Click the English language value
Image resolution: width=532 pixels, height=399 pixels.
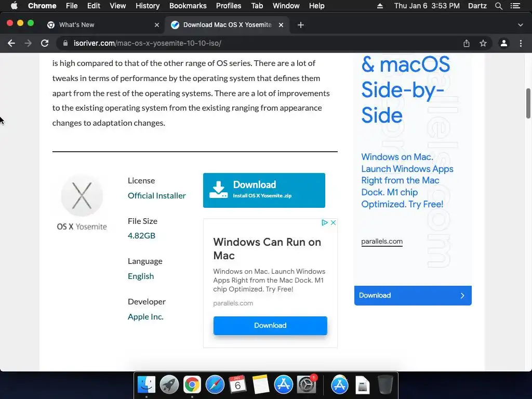pos(141,276)
